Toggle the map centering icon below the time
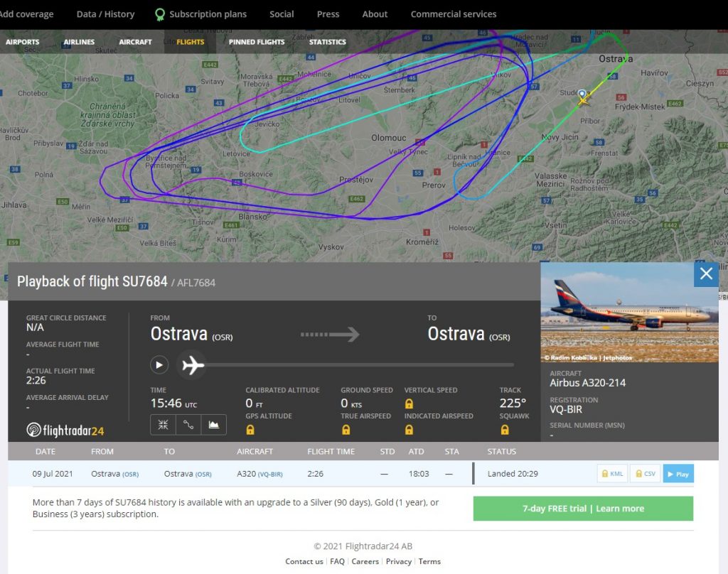 163,425
